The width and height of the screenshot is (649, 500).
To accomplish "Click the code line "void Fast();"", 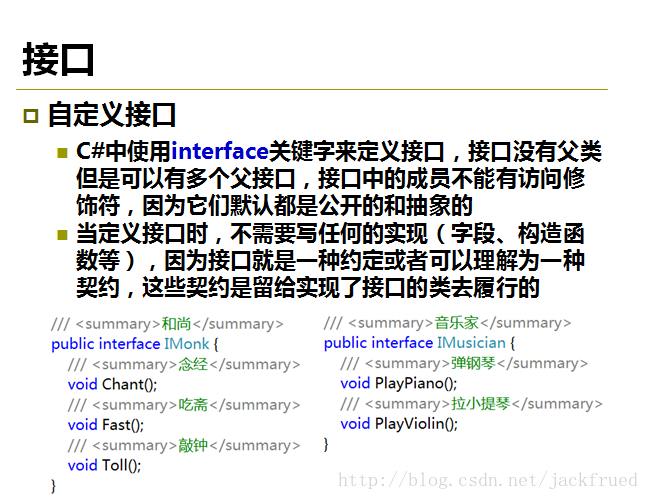I will click(x=106, y=425).
